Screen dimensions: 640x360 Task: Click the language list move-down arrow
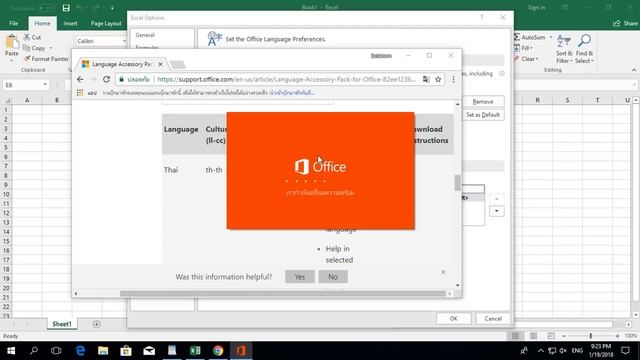(x=497, y=211)
